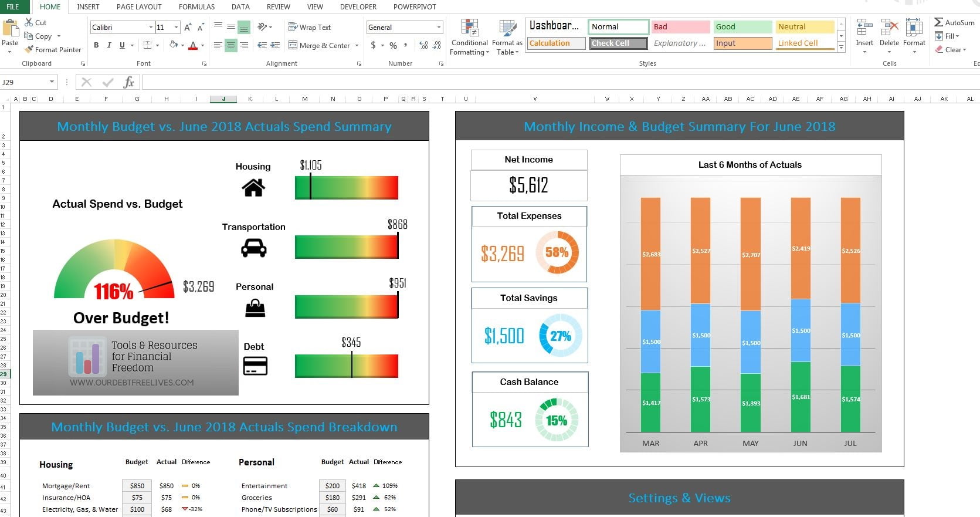Switch to the PAGE LAYOUT tab
The image size is (980, 517).
[x=139, y=7]
